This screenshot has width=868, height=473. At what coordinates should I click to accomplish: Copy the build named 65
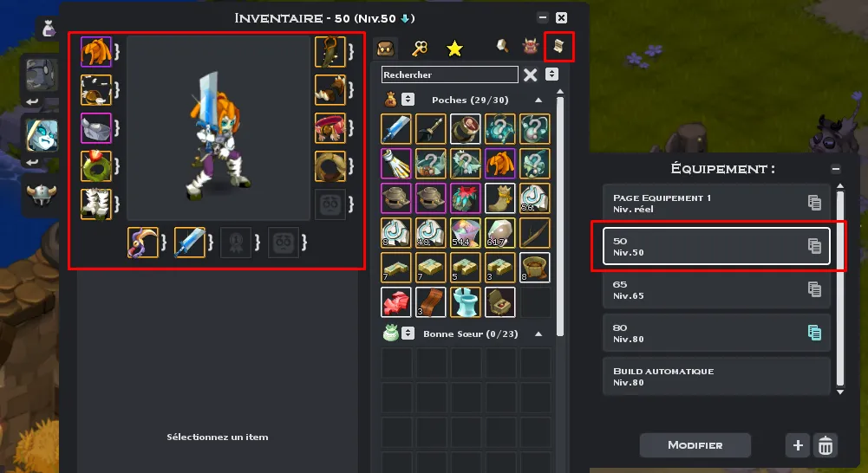pos(814,289)
